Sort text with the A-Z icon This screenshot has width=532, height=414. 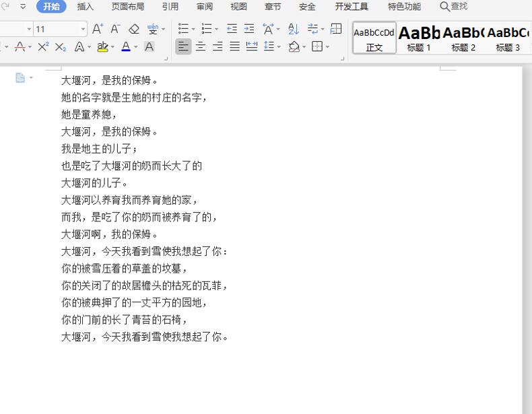point(294,29)
